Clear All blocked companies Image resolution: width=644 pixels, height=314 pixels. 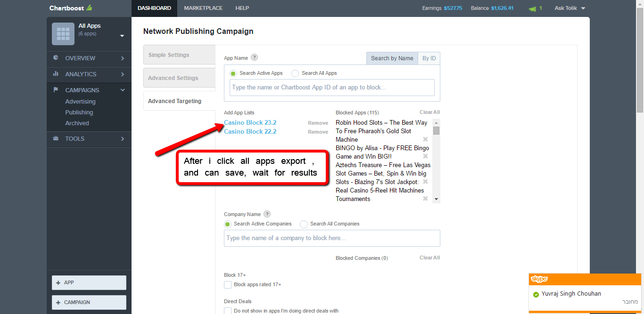tap(429, 258)
